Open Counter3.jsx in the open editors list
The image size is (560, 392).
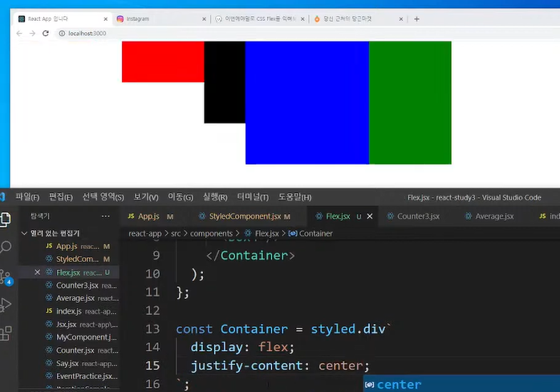pos(69,285)
